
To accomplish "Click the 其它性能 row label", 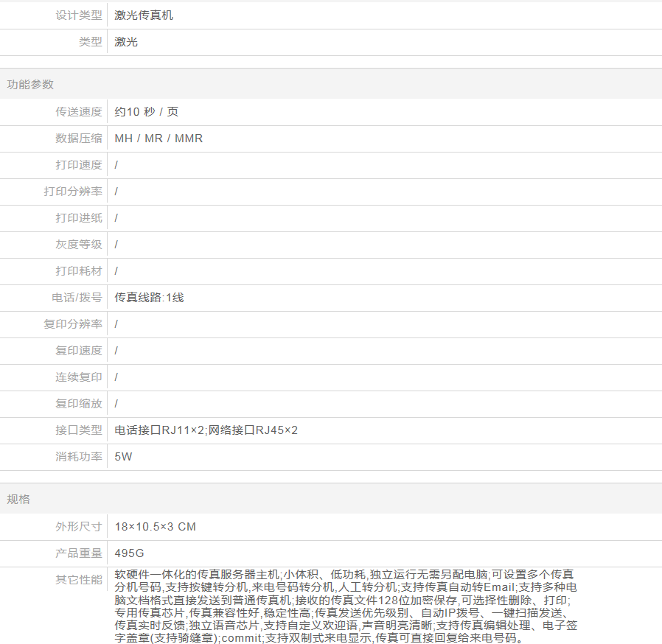I will (79, 580).
